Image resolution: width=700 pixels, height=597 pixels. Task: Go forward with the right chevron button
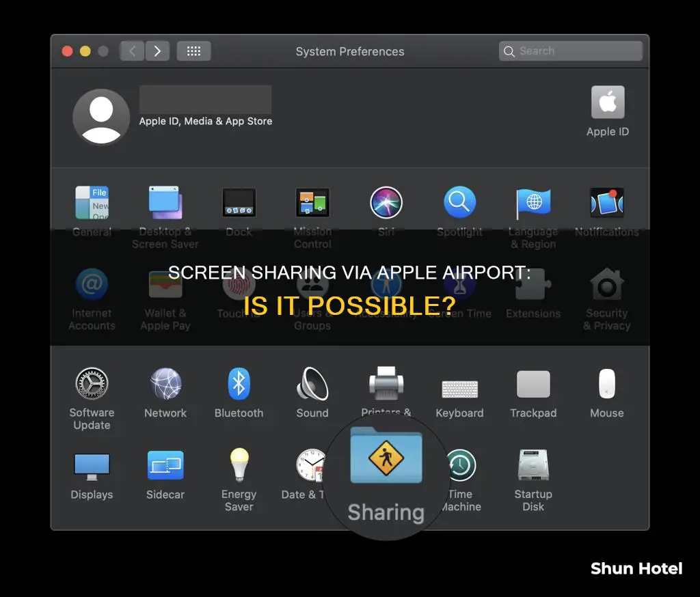[157, 51]
